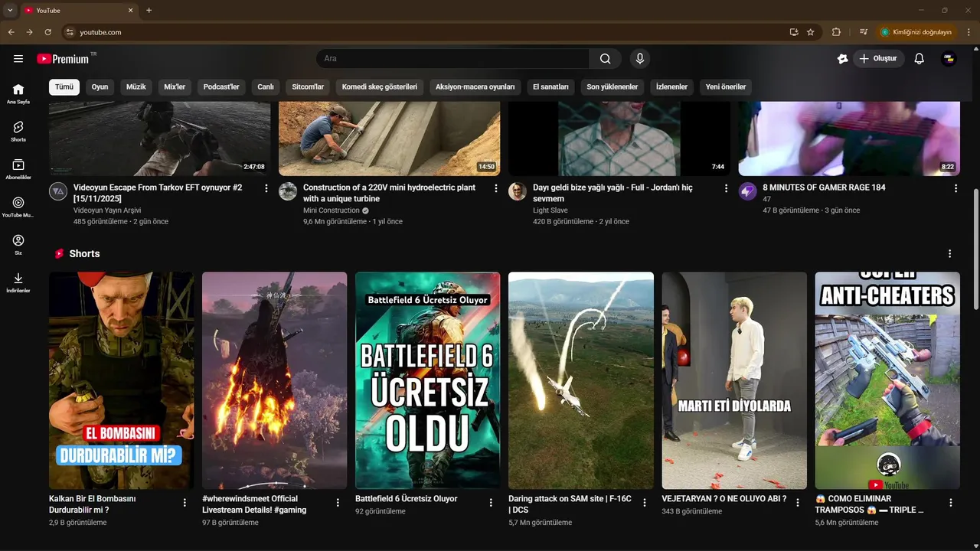The height and width of the screenshot is (551, 980).
Task: Select the Oyun filter chip
Action: (x=100, y=86)
